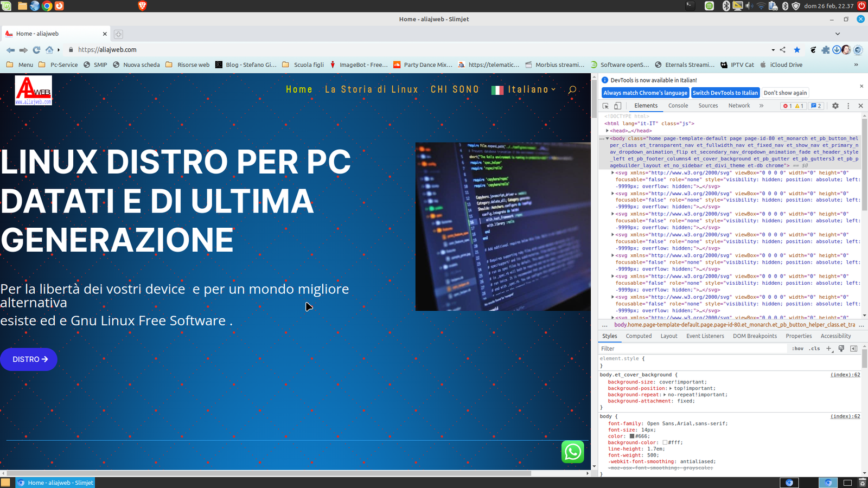Viewport: 868px width, 488px height.
Task: Toggle the .cls element classes panel
Action: tap(814, 349)
